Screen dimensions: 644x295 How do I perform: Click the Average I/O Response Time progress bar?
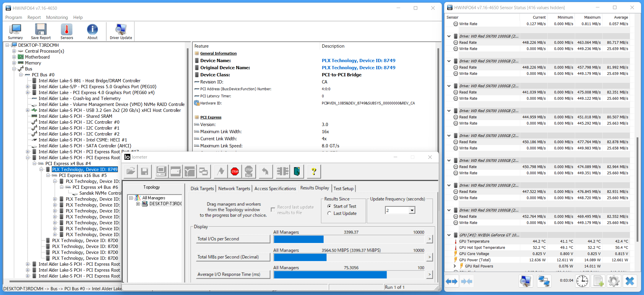[349, 275]
